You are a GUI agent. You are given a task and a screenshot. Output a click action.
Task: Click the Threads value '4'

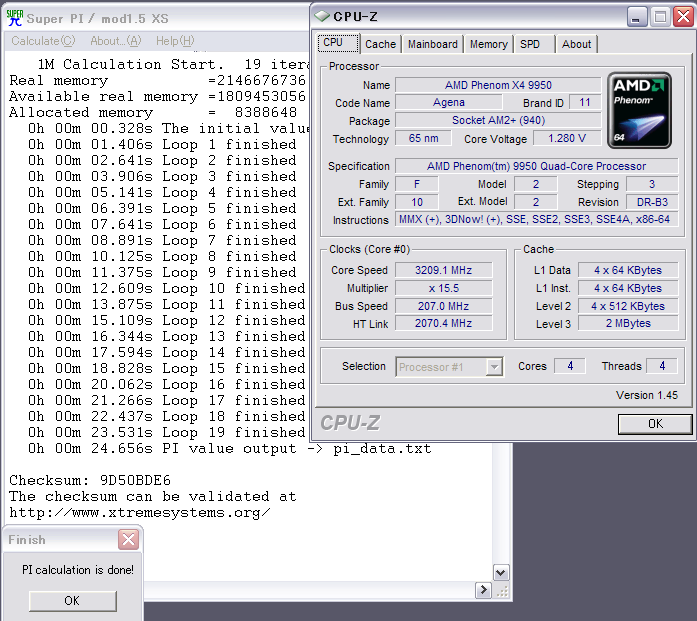tap(662, 366)
